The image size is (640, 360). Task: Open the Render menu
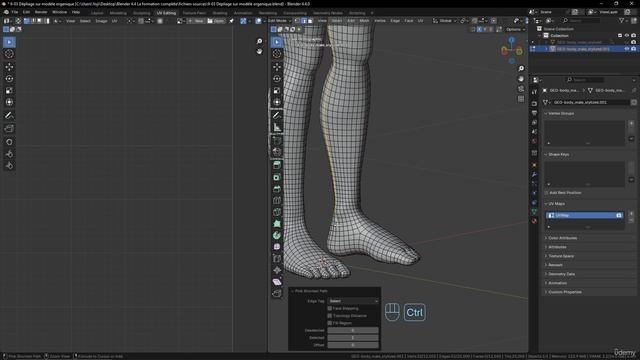coord(41,12)
